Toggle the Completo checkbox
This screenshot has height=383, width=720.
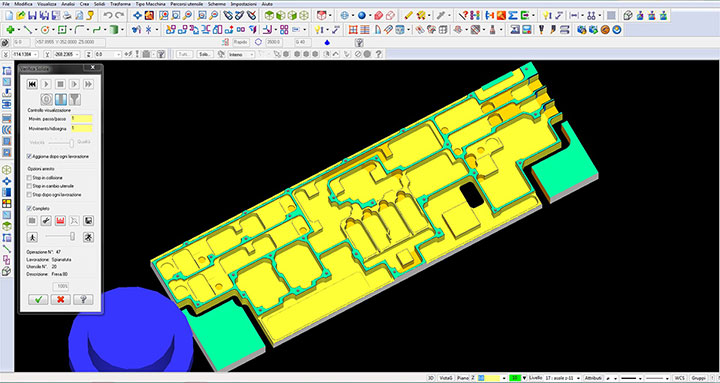click(x=29, y=208)
